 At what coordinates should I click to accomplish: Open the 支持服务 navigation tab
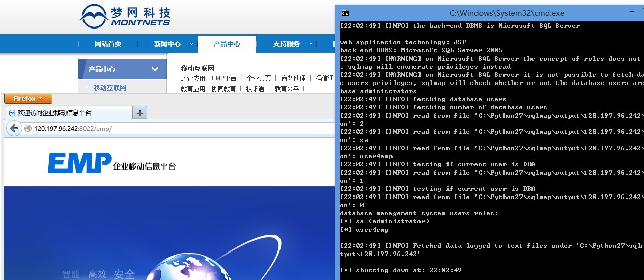coord(287,44)
